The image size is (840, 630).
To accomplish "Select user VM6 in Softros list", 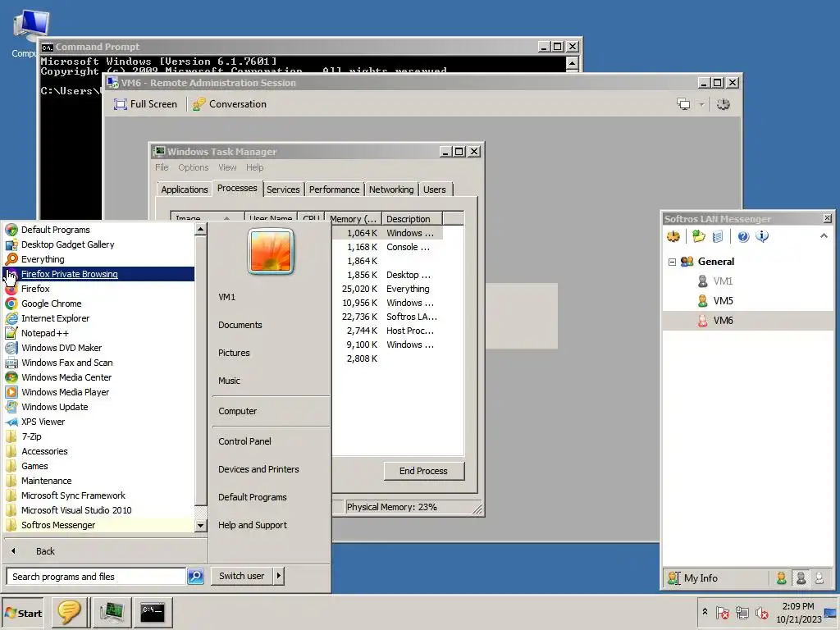I will (748, 321).
